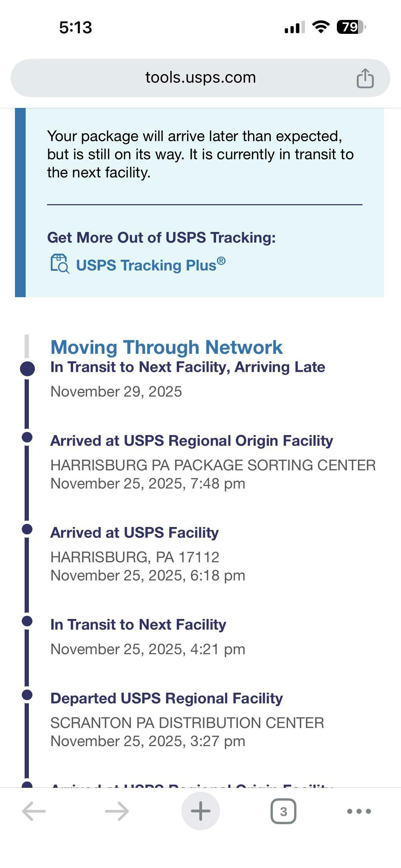Open the tab switcher showing 3 tabs
401x868 pixels.
pyautogui.click(x=283, y=811)
